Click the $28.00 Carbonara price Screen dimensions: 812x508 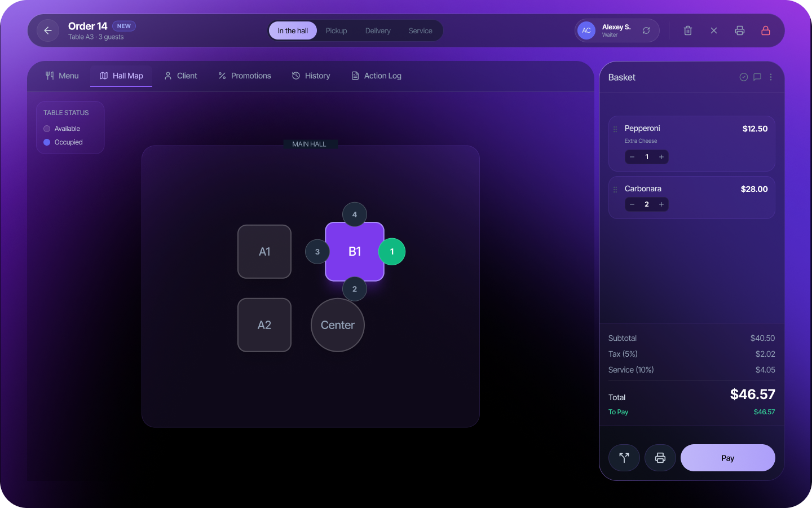[x=754, y=189]
